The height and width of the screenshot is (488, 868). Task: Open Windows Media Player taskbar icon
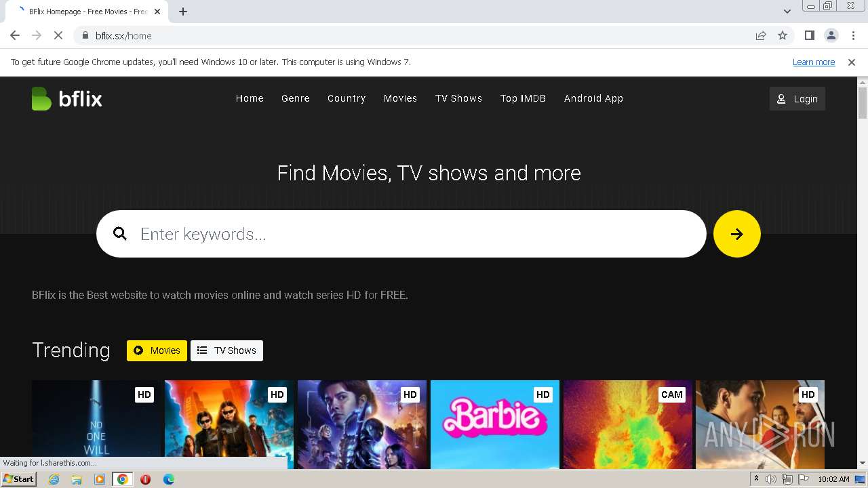[100, 479]
